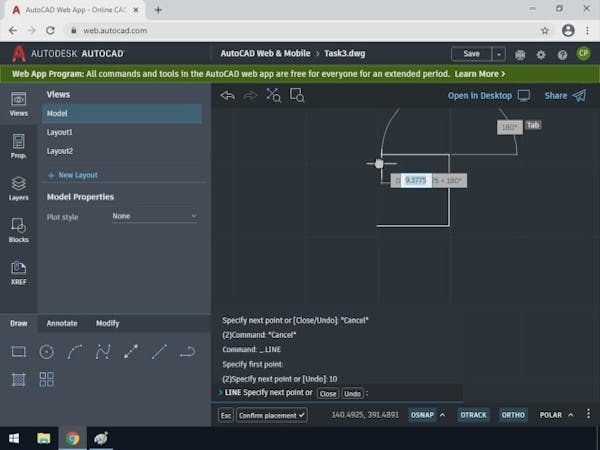The image size is (600, 450).
Task: Expand POLAR settings caret
Action: (x=571, y=415)
